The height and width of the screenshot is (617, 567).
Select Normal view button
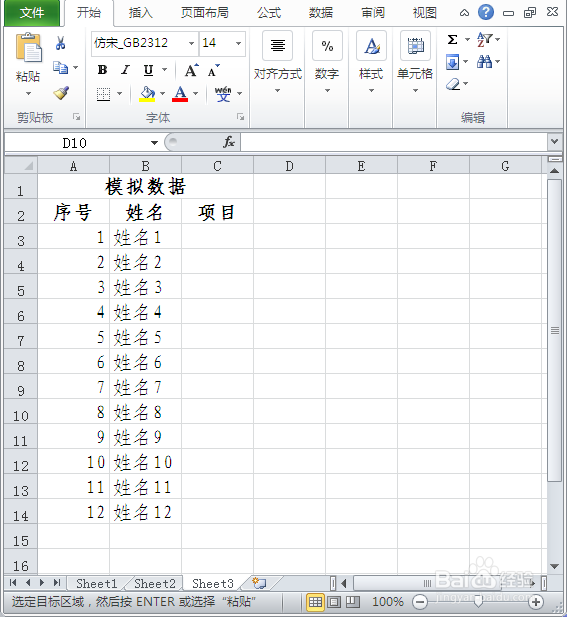(315, 602)
